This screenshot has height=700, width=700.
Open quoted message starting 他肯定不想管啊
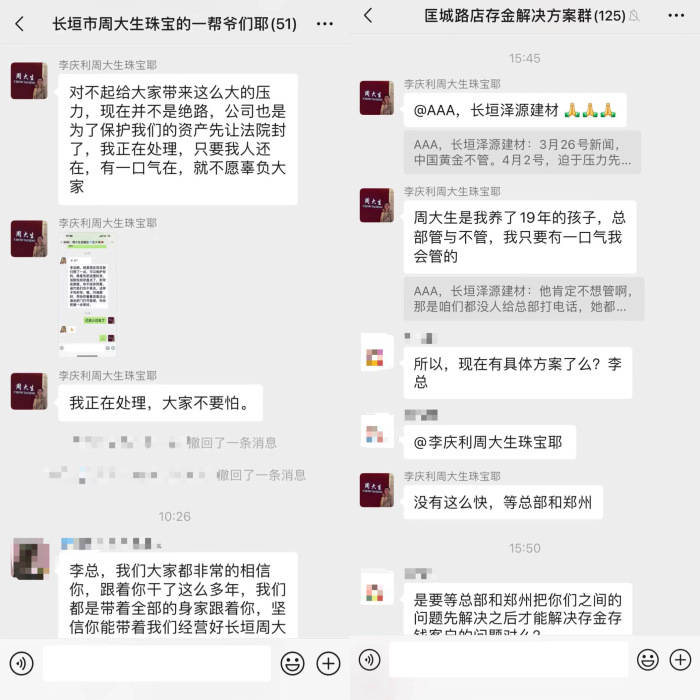[x=524, y=299]
